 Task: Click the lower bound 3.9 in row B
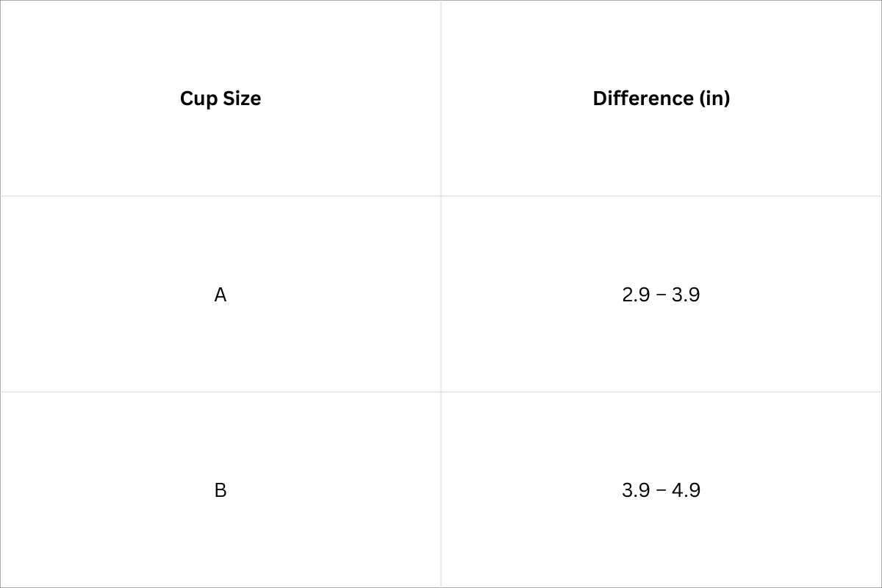636,490
